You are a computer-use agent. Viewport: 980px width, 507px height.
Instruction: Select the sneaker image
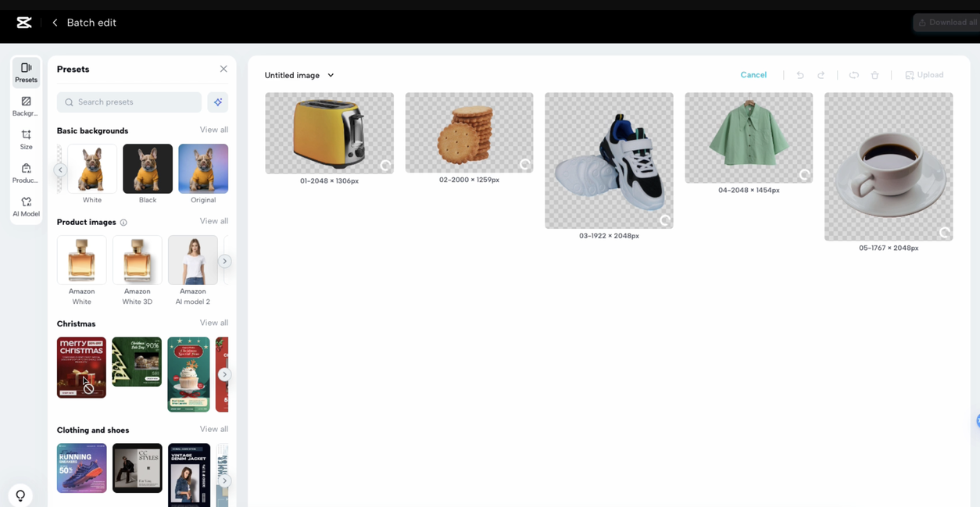pyautogui.click(x=609, y=161)
